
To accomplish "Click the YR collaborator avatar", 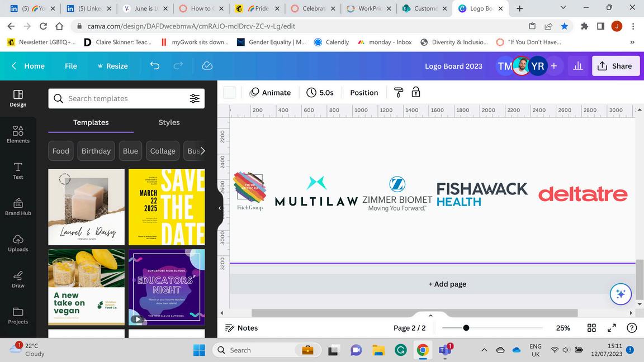I will [x=537, y=66].
